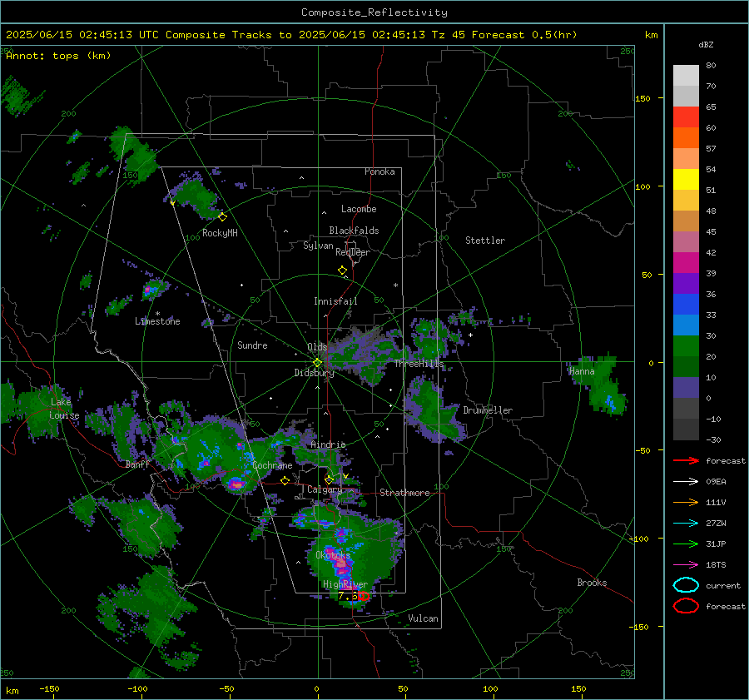Click the Brooks town label
This screenshot has width=749, height=700.
click(592, 583)
